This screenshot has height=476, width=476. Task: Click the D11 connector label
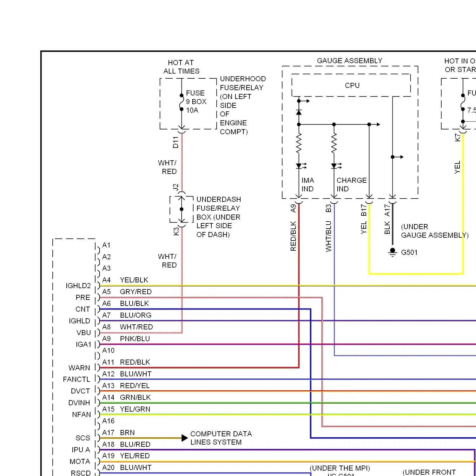[x=175, y=142]
